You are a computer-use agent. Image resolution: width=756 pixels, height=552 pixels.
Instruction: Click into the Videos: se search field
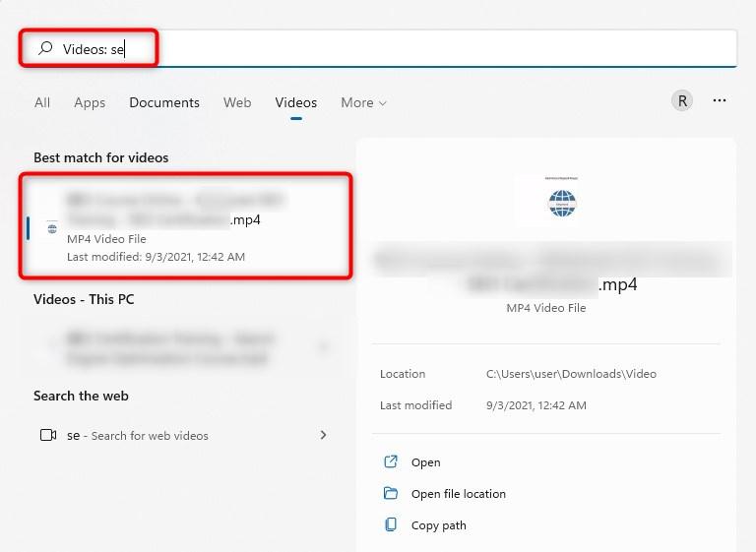(x=378, y=48)
